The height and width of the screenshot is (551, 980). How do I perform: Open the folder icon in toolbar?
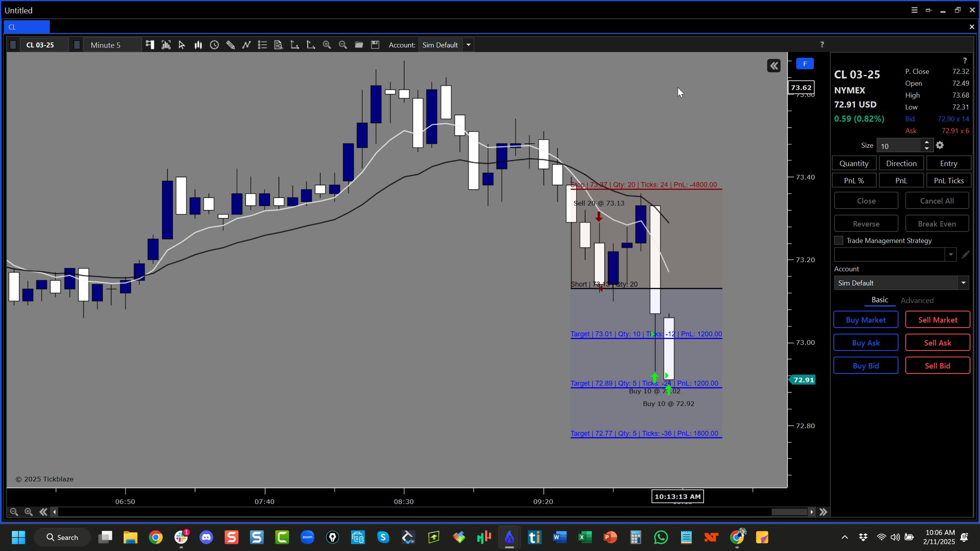(359, 45)
